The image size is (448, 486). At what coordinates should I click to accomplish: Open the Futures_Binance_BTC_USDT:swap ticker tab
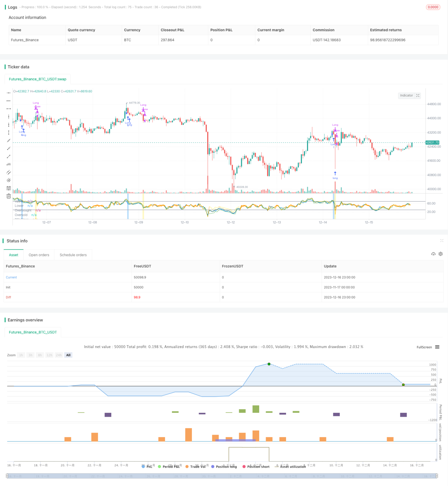point(38,79)
